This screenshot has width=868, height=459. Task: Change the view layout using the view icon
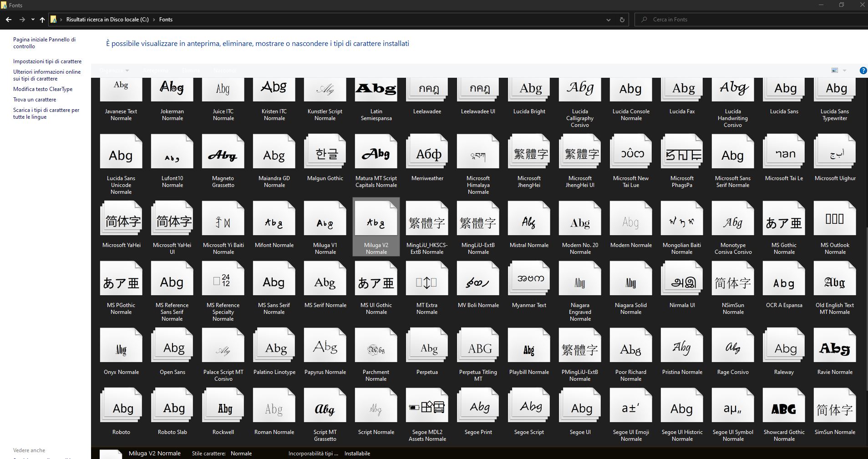coord(835,71)
